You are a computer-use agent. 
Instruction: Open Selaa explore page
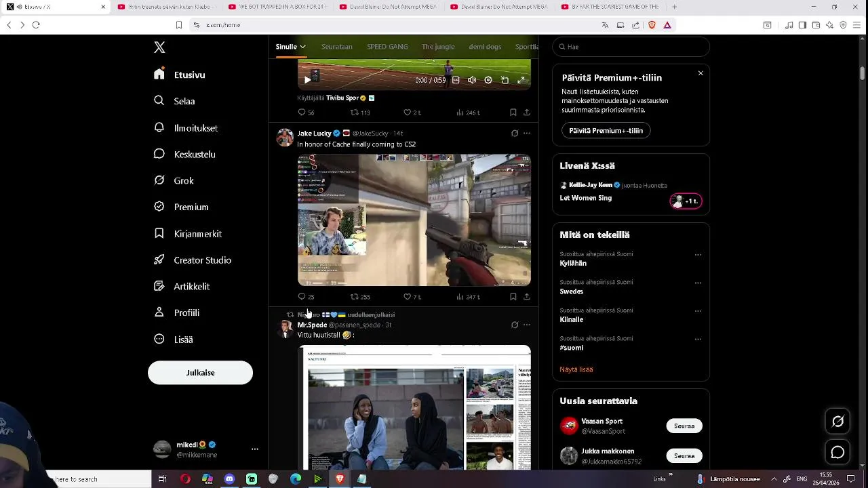174,101
